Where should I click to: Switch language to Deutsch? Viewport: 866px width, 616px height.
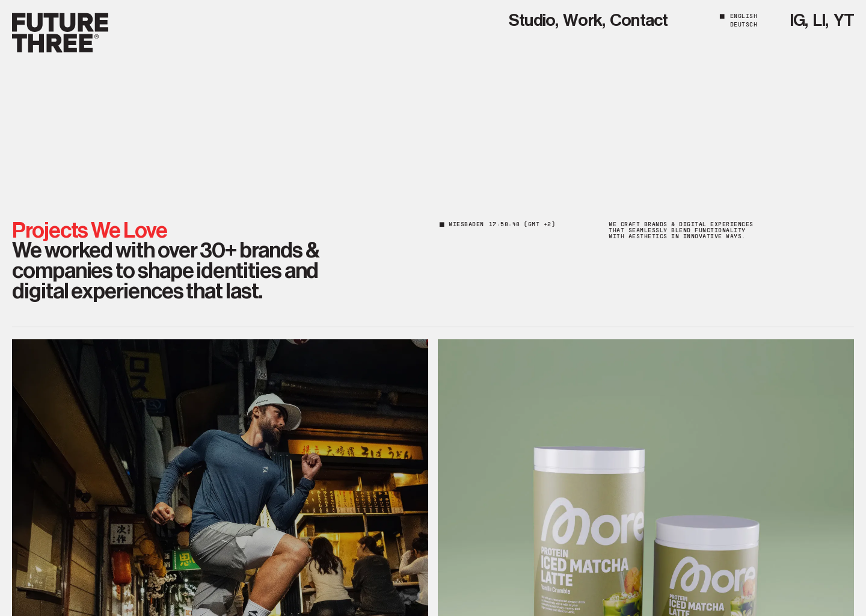coord(743,25)
